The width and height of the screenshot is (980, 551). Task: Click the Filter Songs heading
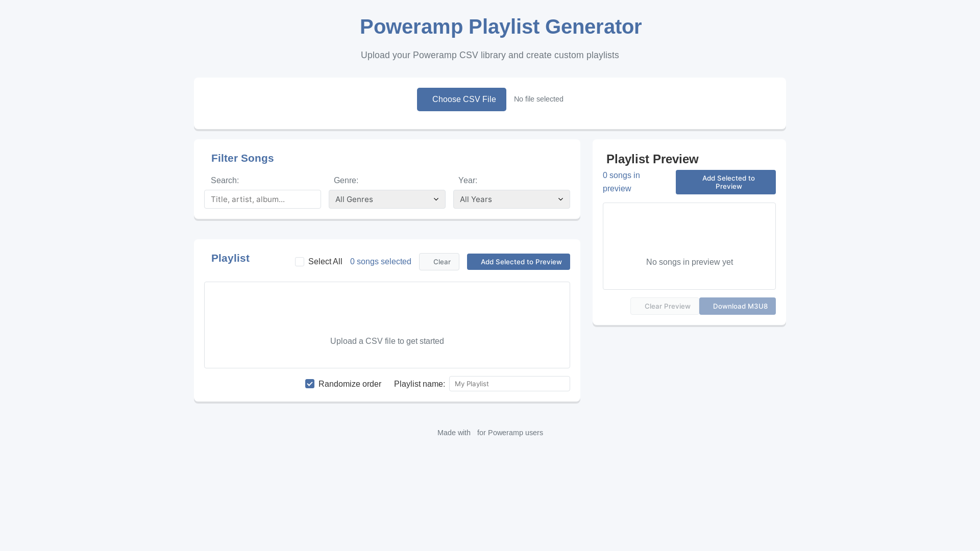tap(242, 158)
